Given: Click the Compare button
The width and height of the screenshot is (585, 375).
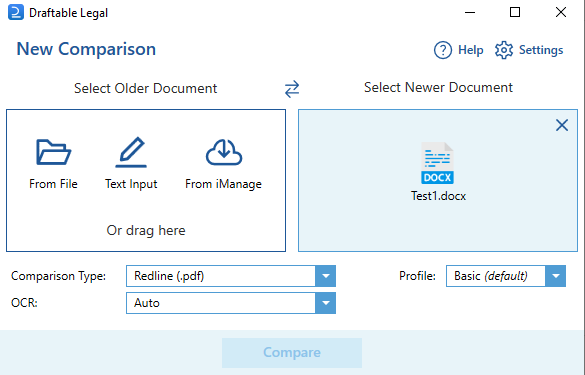Looking at the screenshot, I should click(292, 353).
